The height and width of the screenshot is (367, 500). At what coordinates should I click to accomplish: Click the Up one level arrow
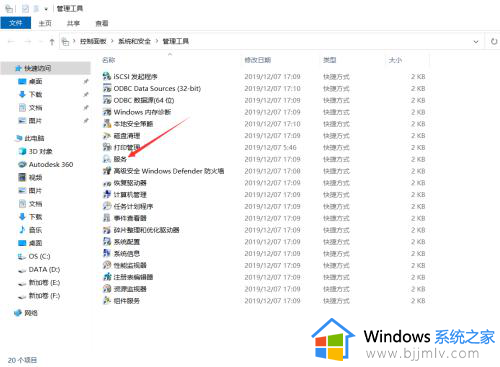[52, 42]
